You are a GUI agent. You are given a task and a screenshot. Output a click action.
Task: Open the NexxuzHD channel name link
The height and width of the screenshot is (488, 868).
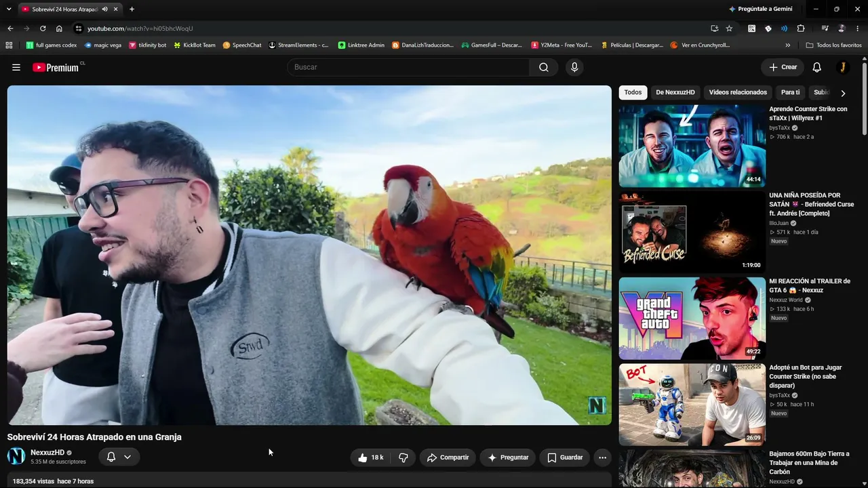(x=47, y=453)
